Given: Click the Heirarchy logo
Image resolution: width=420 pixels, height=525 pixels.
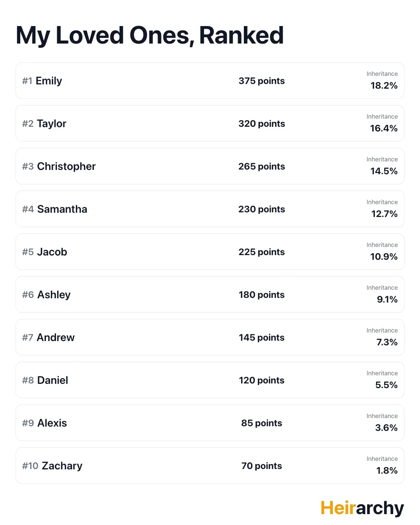Looking at the screenshot, I should pos(362,508).
